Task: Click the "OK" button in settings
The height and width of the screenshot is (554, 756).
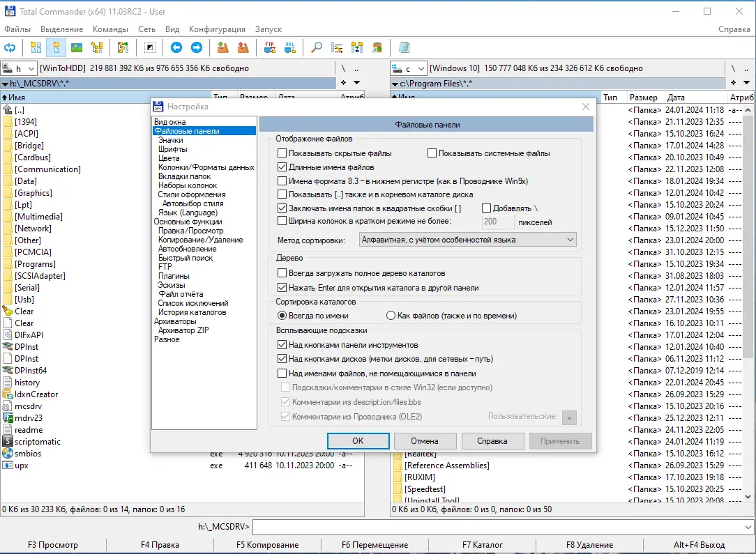Action: click(x=358, y=441)
